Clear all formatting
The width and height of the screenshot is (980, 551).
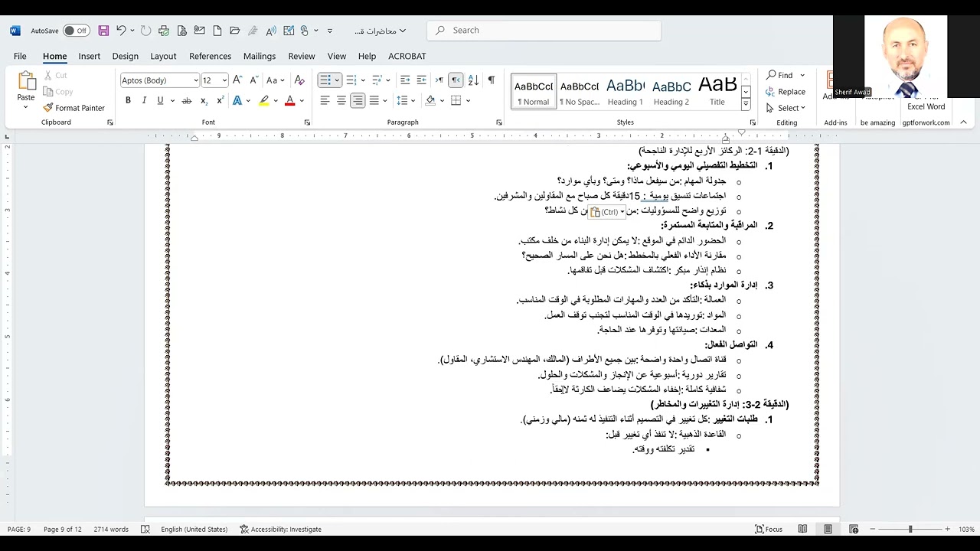(x=299, y=80)
